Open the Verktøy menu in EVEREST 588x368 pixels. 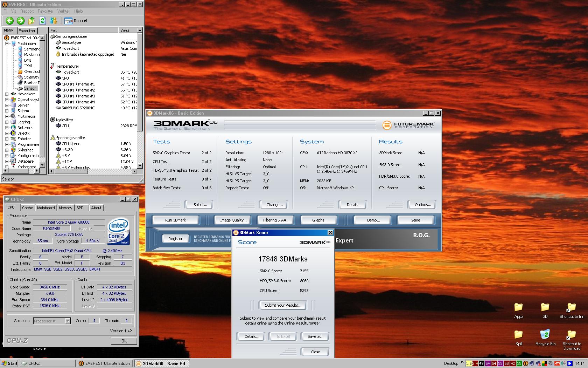[63, 11]
